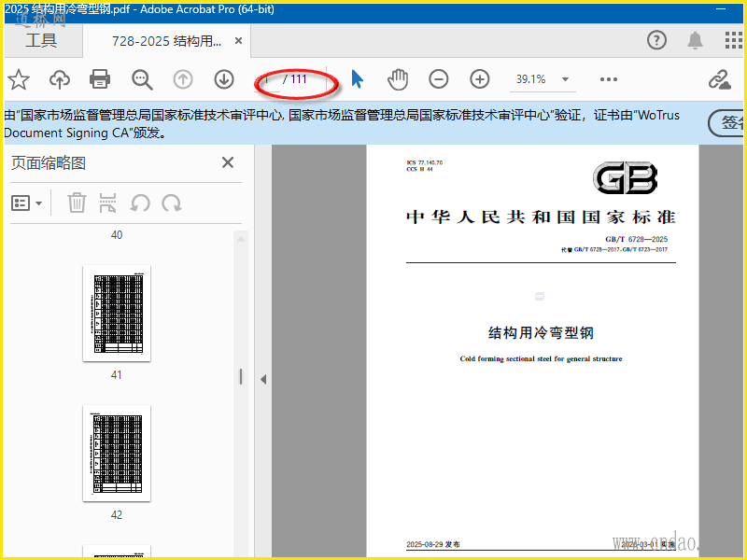Minimize the Acrobat window
This screenshot has width=747, height=560.
pos(721,9)
